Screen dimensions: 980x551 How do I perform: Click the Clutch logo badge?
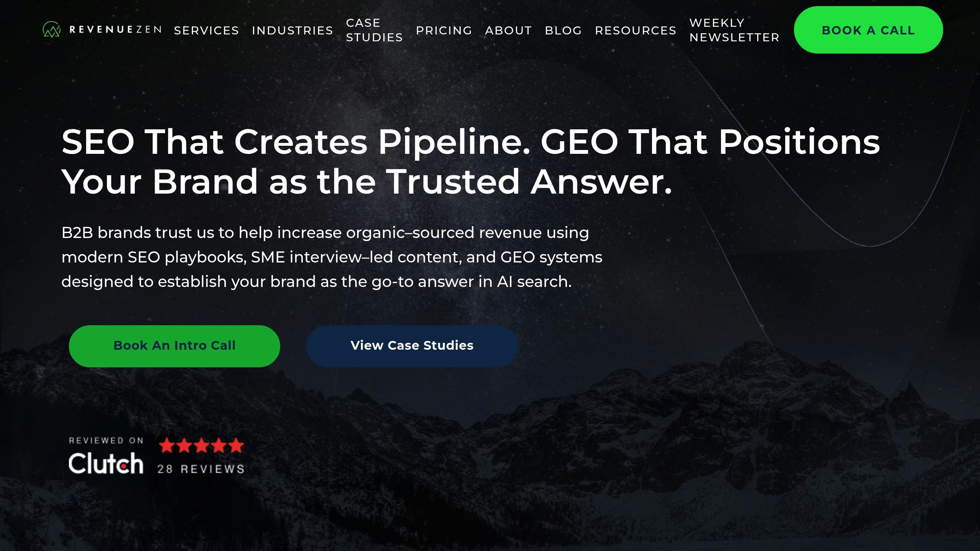pyautogui.click(x=106, y=463)
